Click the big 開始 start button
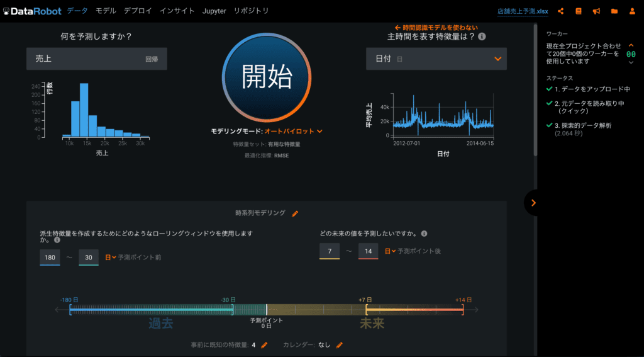Screen dimensions: 644x357 click(267, 77)
